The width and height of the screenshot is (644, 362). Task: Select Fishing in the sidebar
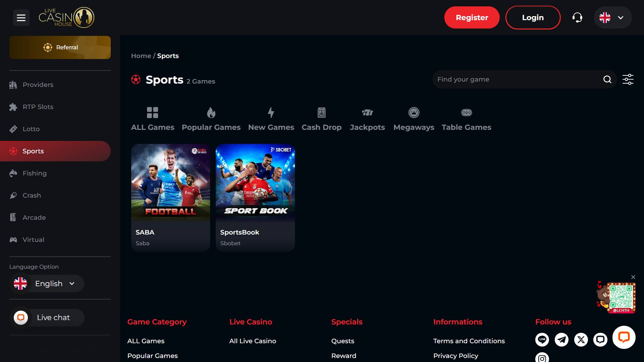tap(35, 173)
